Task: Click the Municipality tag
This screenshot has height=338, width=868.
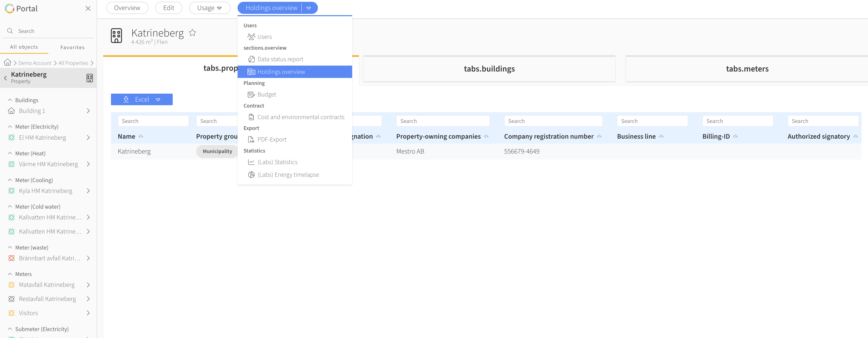Action: (x=217, y=151)
